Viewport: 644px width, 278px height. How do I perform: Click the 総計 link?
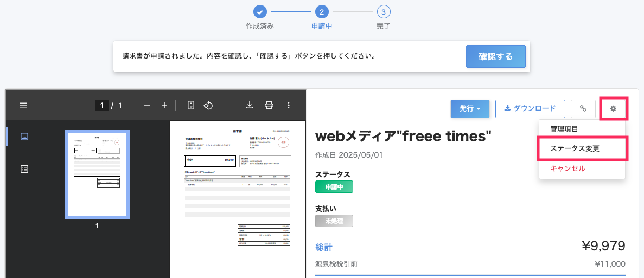click(324, 247)
